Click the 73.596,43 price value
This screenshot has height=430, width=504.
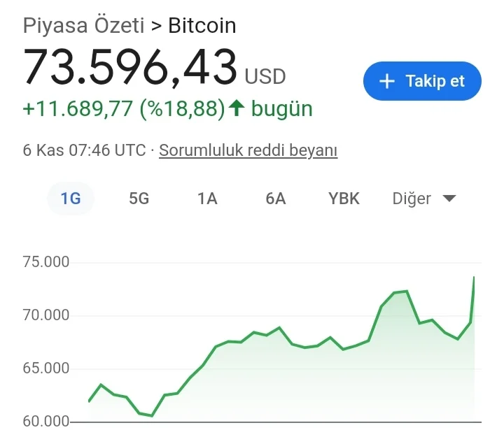(x=130, y=68)
